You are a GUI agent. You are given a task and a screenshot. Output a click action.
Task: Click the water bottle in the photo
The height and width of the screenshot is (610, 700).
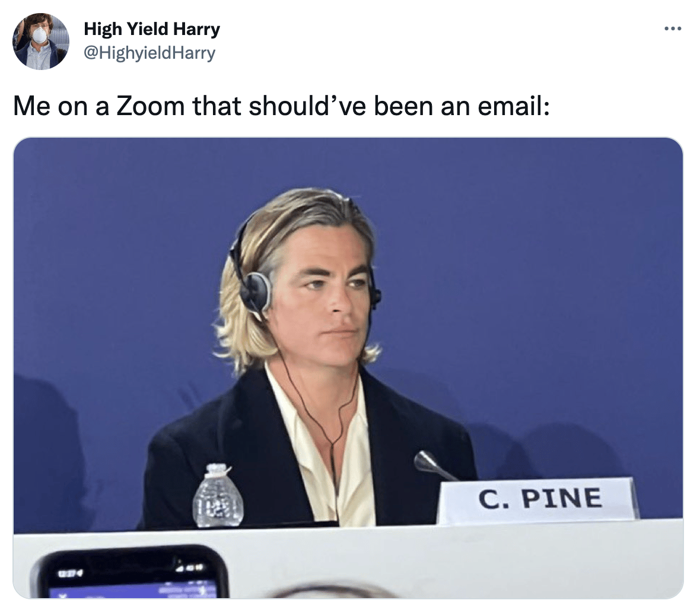(x=218, y=495)
